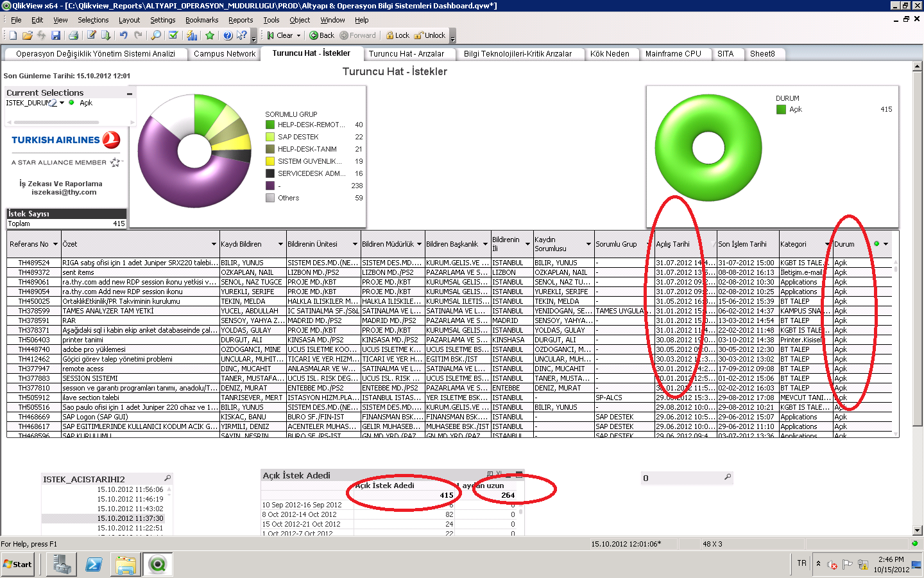The height and width of the screenshot is (578, 924).
Task: Open PowerShell from the taskbar
Action: pos(94,565)
